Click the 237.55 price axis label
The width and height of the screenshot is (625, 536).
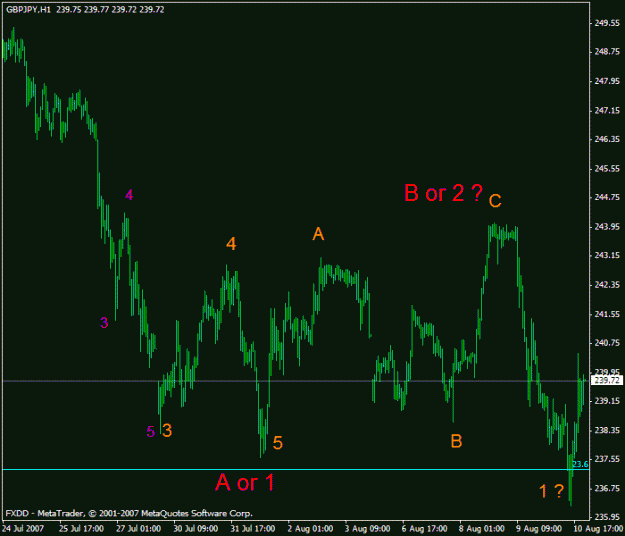click(x=607, y=459)
